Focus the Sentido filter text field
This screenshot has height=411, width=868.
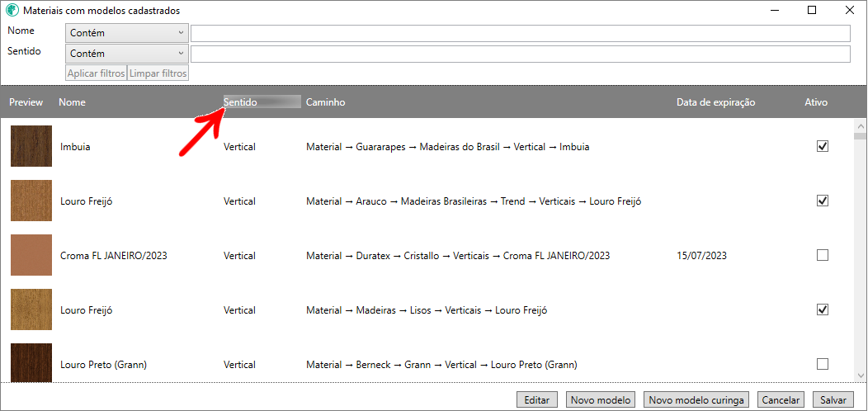pos(521,54)
